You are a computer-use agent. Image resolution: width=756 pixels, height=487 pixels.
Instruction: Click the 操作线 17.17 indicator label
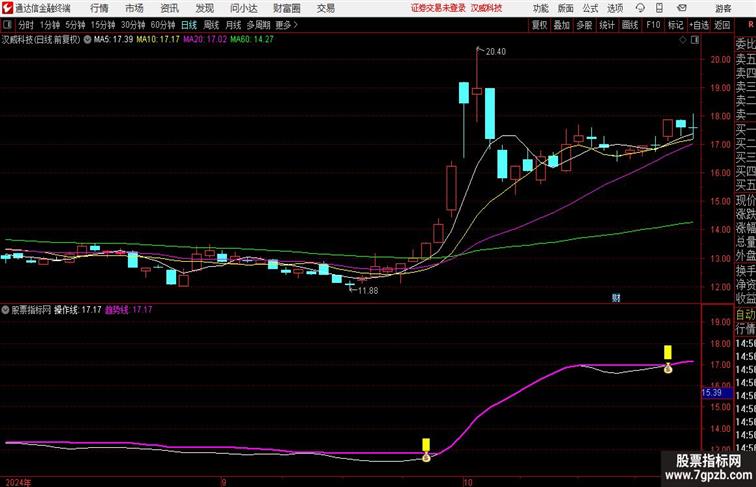point(78,310)
